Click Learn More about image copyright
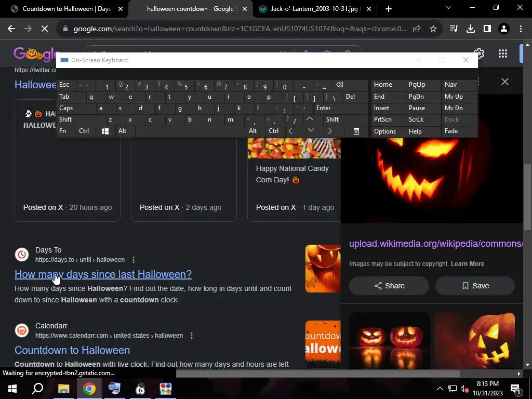The image size is (532, 399). coord(468,263)
